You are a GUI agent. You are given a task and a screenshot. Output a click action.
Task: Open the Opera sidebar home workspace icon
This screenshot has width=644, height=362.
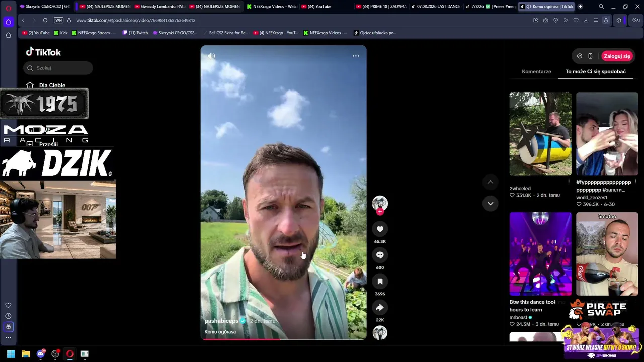[8, 22]
